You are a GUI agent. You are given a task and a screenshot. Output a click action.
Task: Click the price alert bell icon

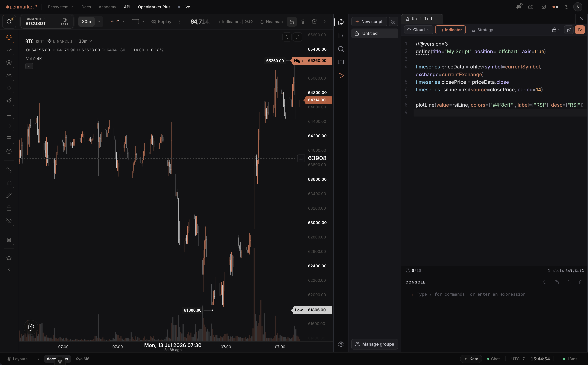pos(301,158)
